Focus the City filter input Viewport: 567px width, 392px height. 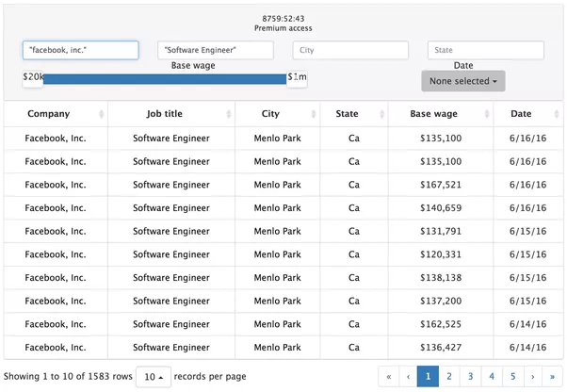[350, 50]
